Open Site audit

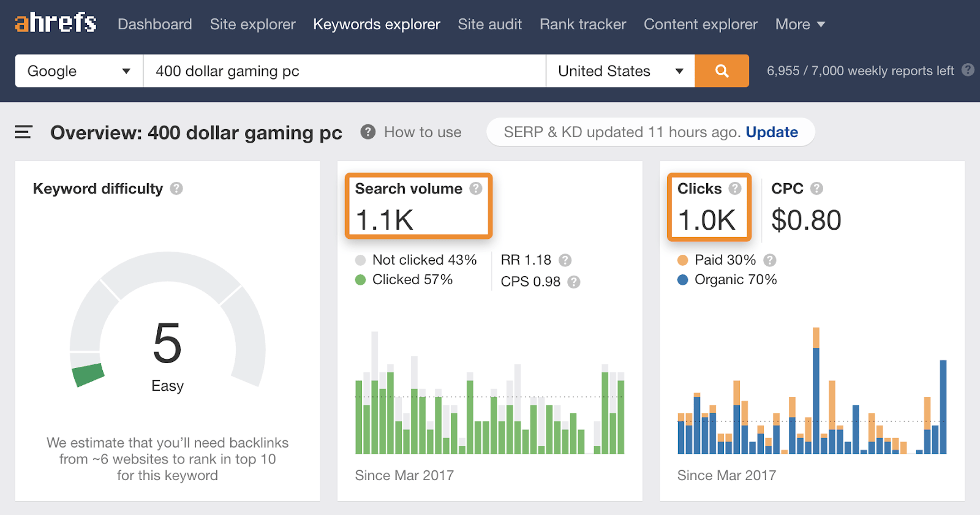coord(490,24)
